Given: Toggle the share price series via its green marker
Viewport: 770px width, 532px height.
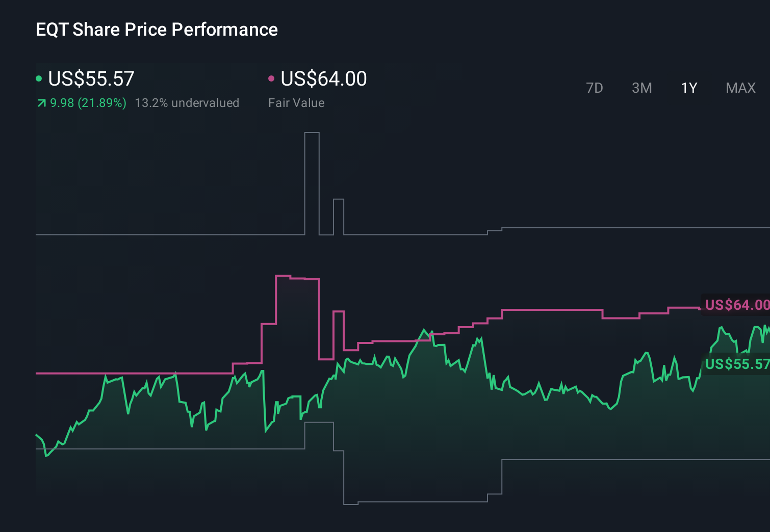Looking at the screenshot, I should point(39,78).
